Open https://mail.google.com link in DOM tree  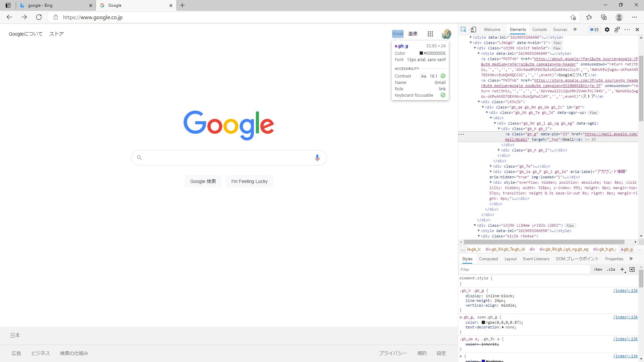point(571,137)
